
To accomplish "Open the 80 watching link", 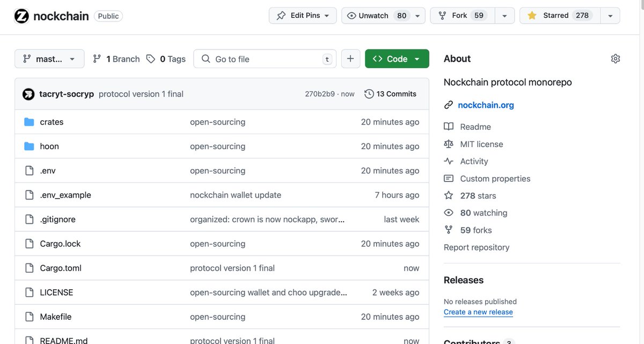I will [484, 213].
